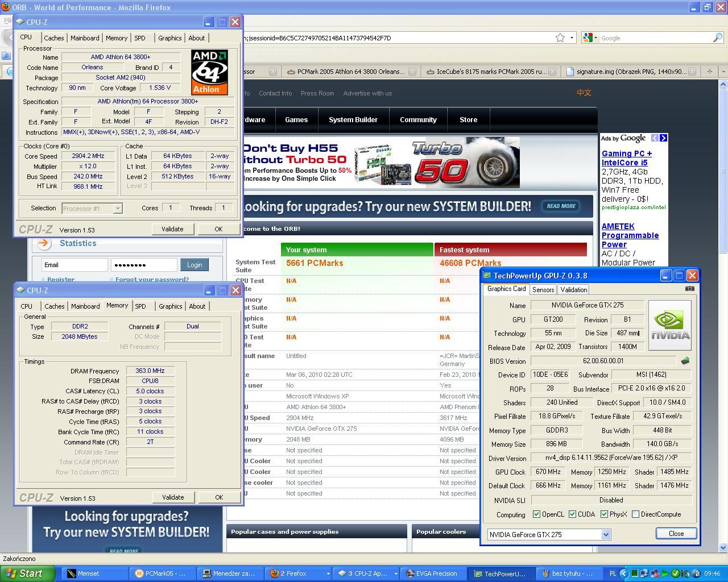Click the Gaming PC + IntelCore i5 ad link

click(627, 158)
